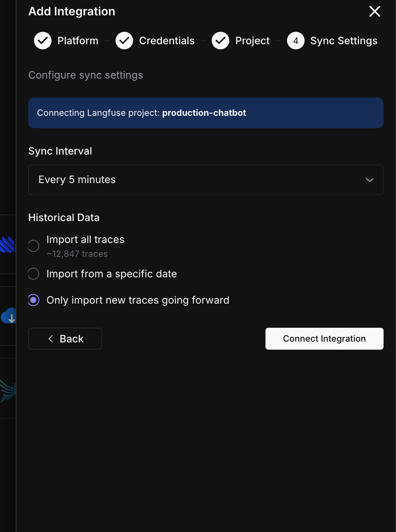Select the Import all traces option
The width and height of the screenshot is (396, 532).
(x=33, y=246)
